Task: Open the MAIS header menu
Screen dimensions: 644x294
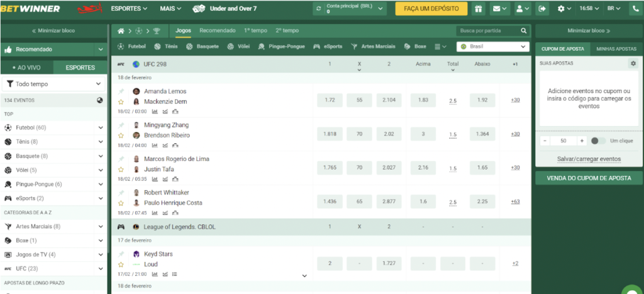Action: click(x=171, y=8)
